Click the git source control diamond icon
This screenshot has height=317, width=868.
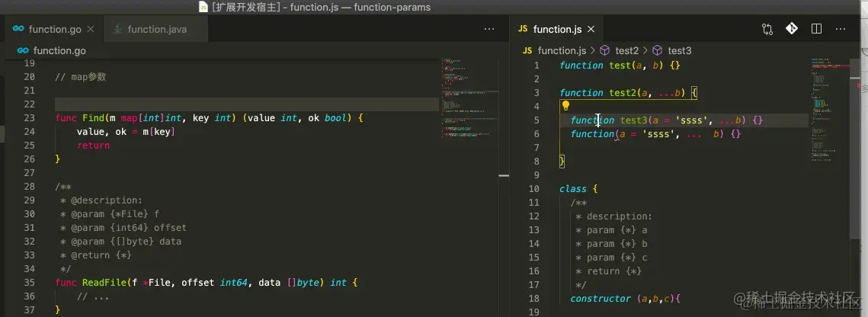(x=792, y=29)
